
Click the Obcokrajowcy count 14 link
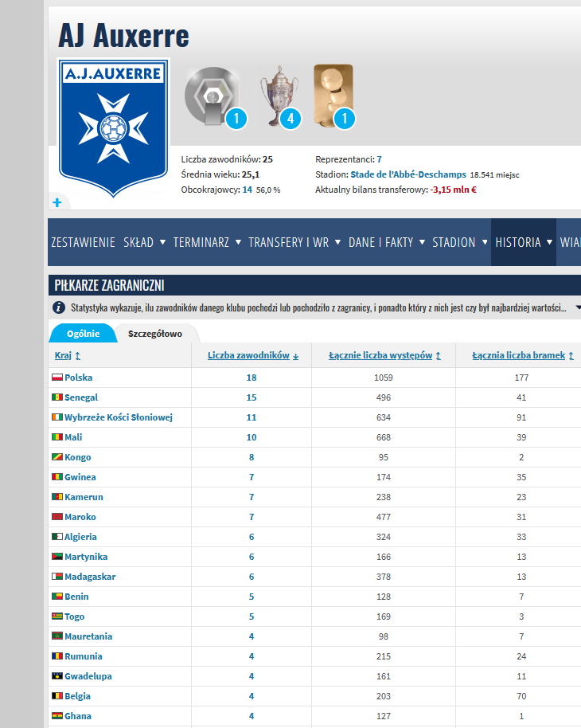[248, 190]
